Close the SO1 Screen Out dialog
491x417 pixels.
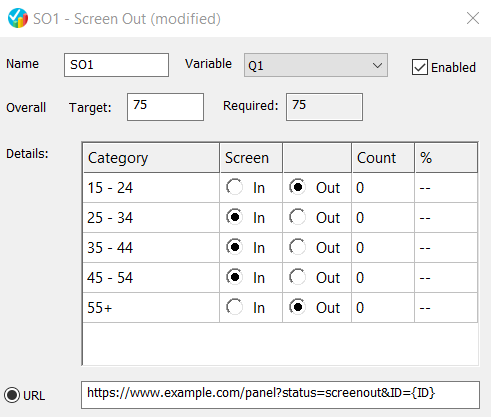point(473,18)
